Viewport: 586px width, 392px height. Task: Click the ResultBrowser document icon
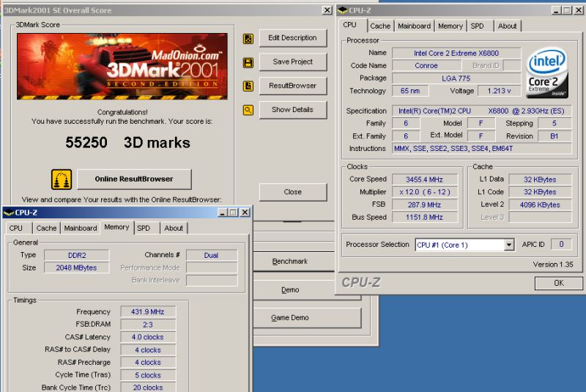[248, 86]
